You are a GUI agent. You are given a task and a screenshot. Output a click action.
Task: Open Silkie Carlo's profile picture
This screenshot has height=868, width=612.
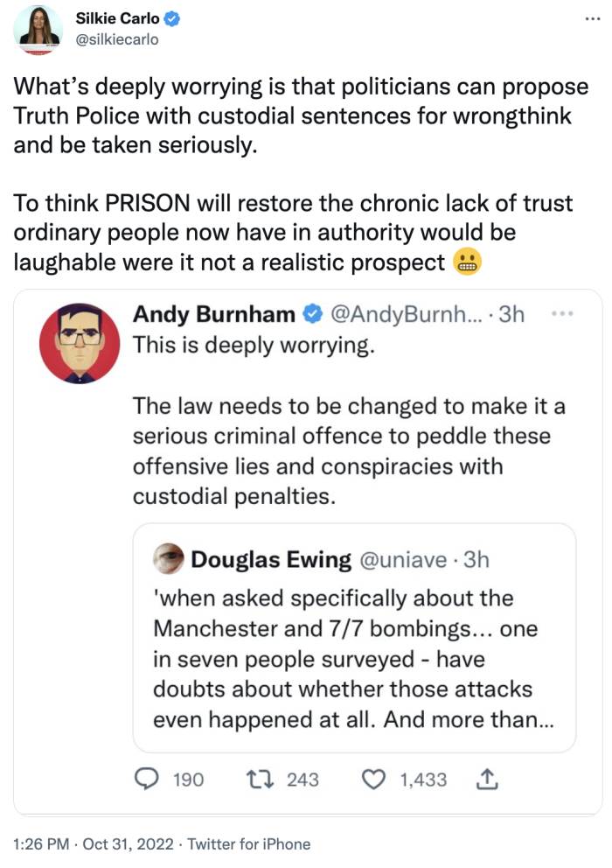pyautogui.click(x=38, y=30)
